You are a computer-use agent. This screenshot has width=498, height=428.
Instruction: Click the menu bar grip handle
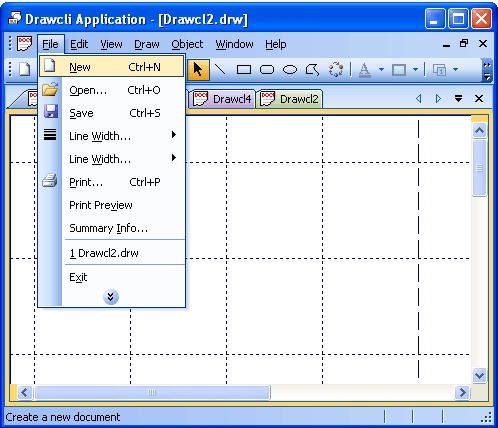(x=10, y=44)
